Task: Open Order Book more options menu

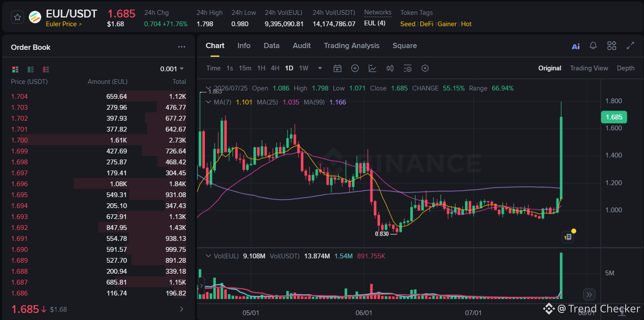Action: pyautogui.click(x=182, y=47)
